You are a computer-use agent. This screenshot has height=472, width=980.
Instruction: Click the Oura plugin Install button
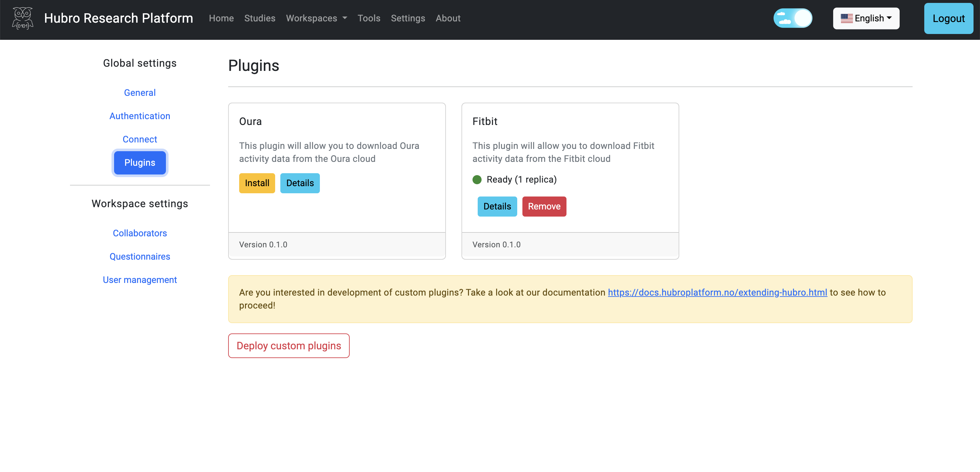pyautogui.click(x=257, y=183)
